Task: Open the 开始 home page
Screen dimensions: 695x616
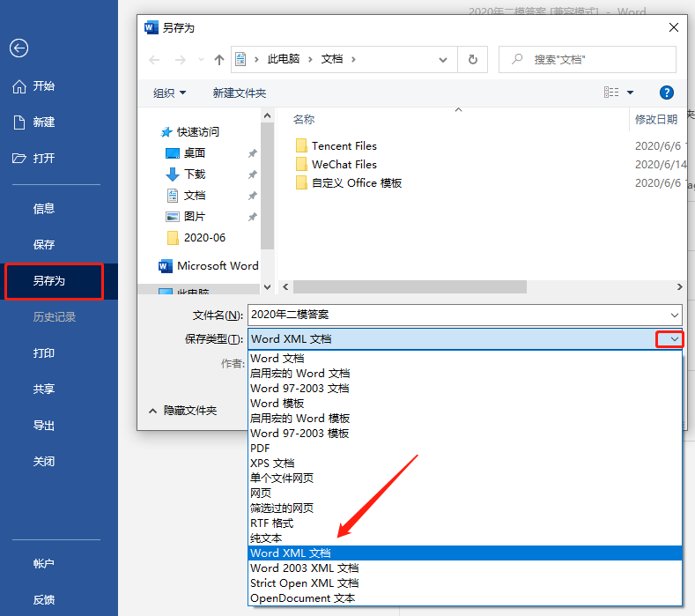Action: click(x=33, y=86)
